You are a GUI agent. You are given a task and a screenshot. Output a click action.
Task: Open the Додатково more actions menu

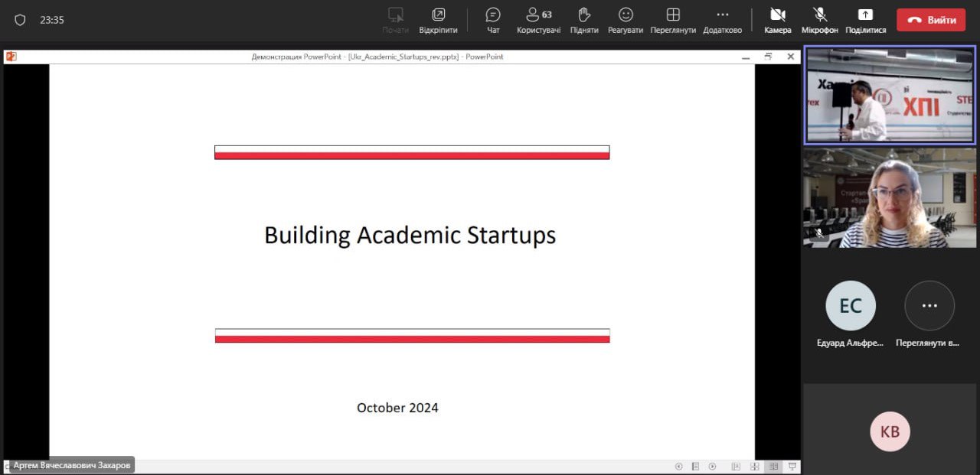click(722, 20)
